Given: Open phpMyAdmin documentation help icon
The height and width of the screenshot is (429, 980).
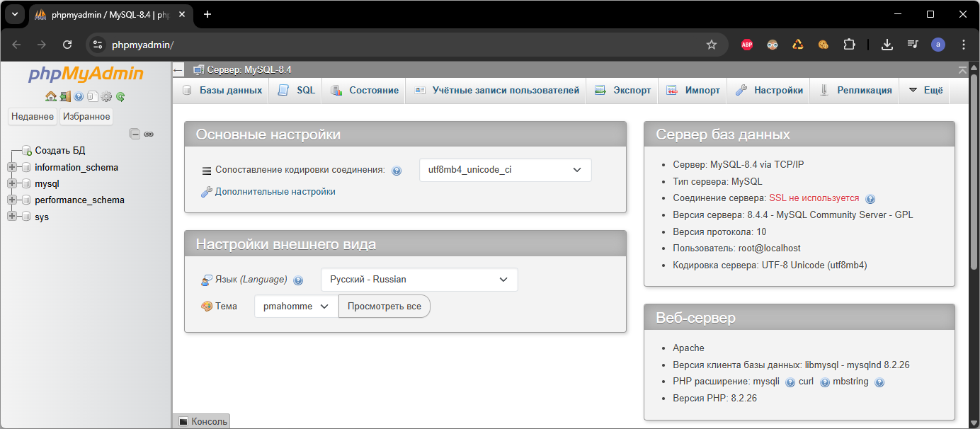Looking at the screenshot, I should pyautogui.click(x=79, y=96).
